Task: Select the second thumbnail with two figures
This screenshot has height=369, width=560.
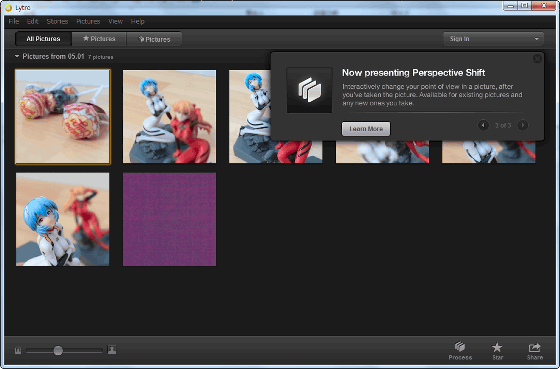Action: pos(169,116)
